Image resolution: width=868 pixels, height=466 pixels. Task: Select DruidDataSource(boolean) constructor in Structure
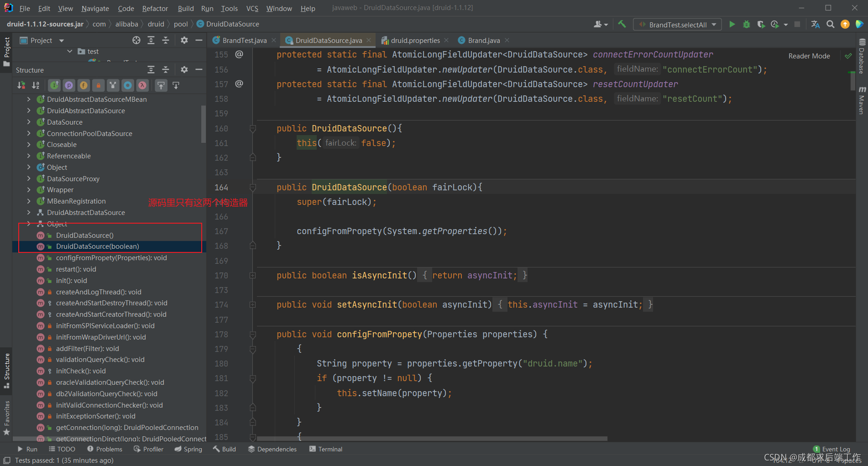[97, 246]
